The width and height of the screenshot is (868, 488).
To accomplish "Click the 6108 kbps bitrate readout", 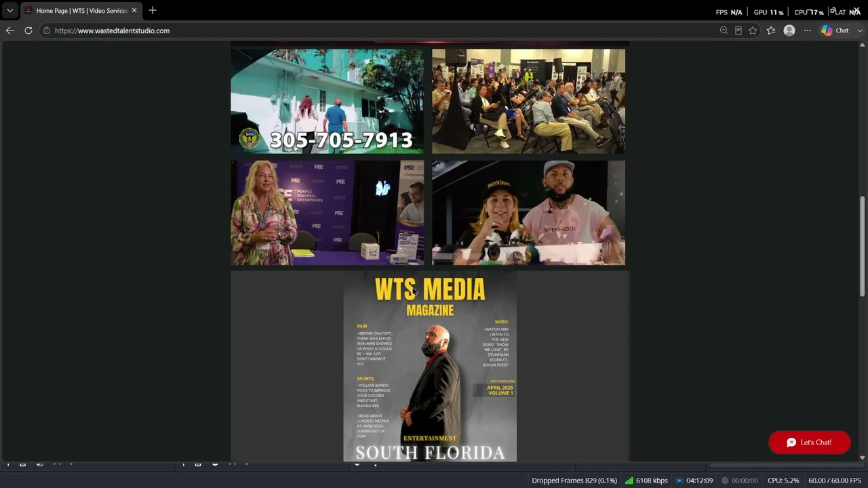I will point(652,481).
